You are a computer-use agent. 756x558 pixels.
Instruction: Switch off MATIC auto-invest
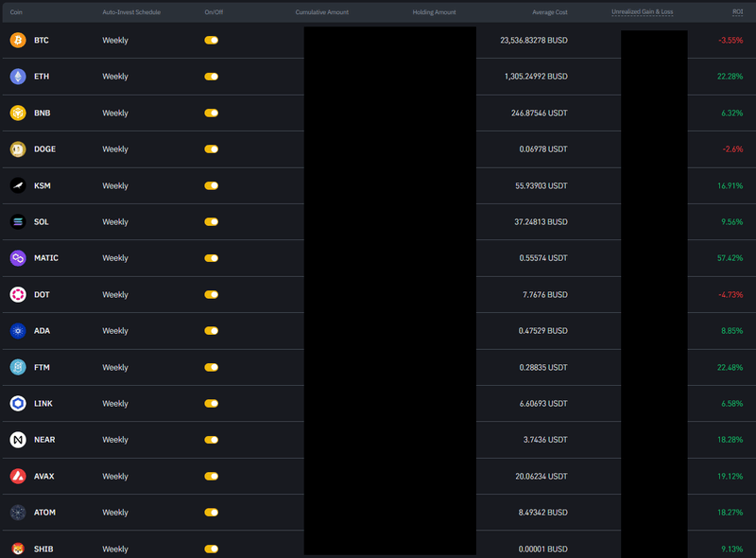[211, 258]
